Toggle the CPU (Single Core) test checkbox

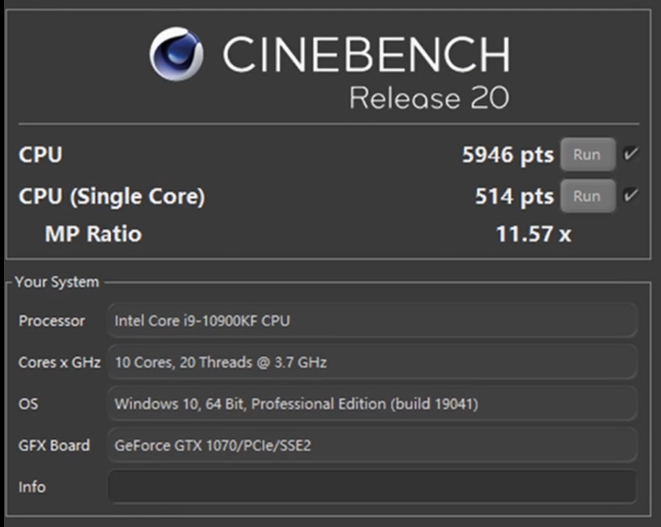tap(630, 195)
